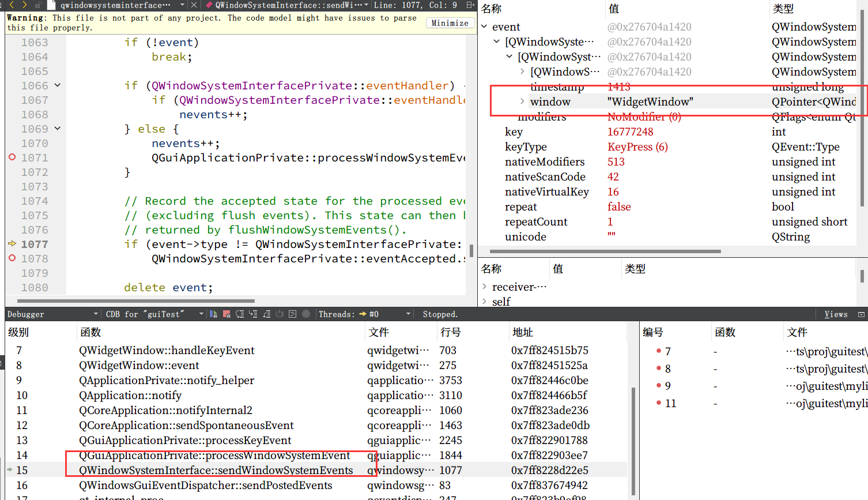This screenshot has width=868, height=500.
Task: Click the Step Into icon
Action: 253,314
